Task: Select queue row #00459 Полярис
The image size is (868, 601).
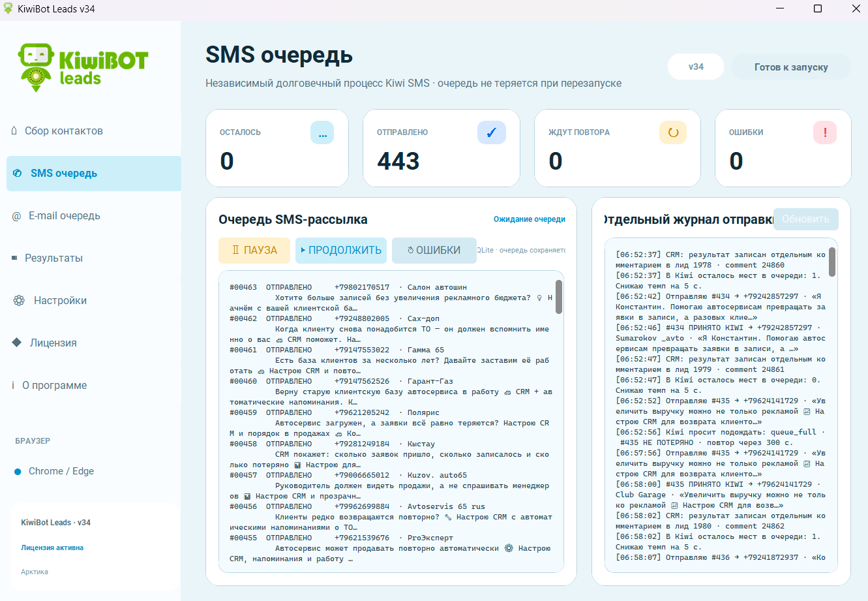Action: click(x=391, y=423)
